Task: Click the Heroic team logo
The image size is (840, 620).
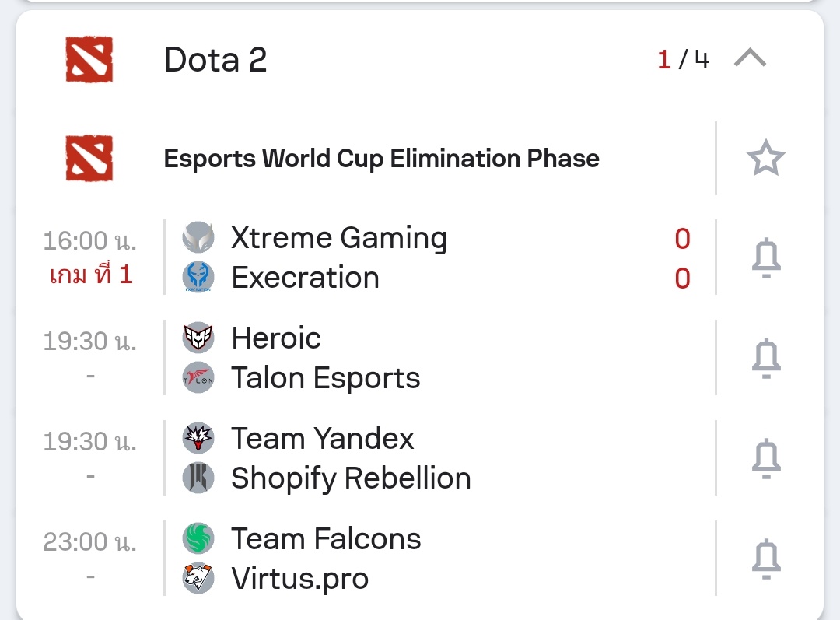Action: [198, 337]
